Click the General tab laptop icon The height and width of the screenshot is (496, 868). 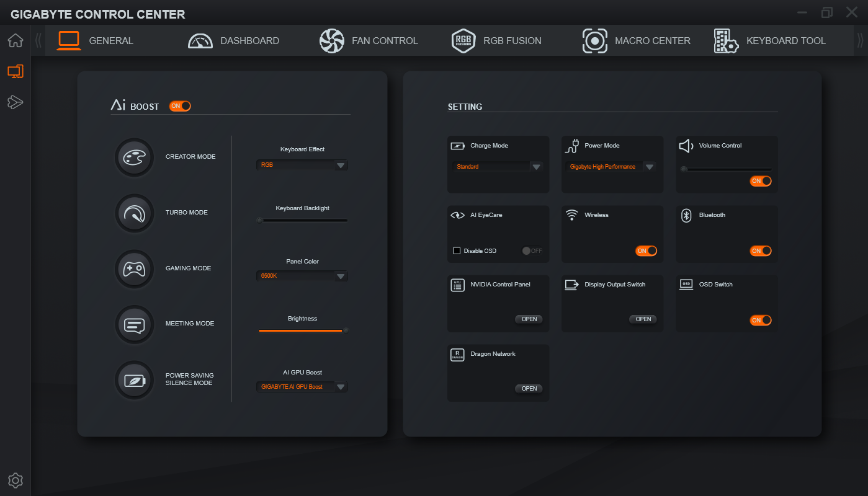69,41
